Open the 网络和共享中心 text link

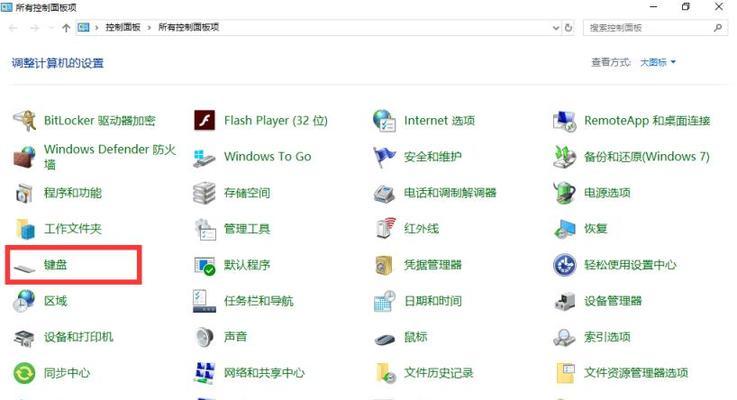(x=264, y=373)
